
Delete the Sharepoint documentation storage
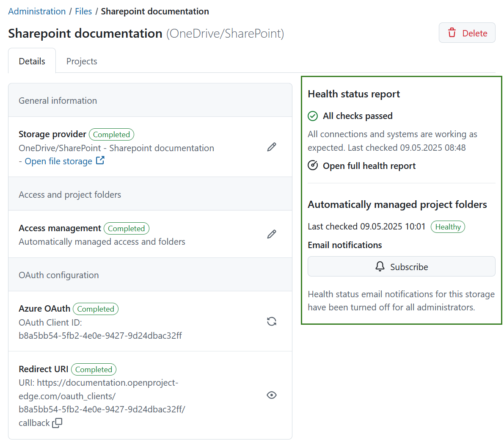467,33
